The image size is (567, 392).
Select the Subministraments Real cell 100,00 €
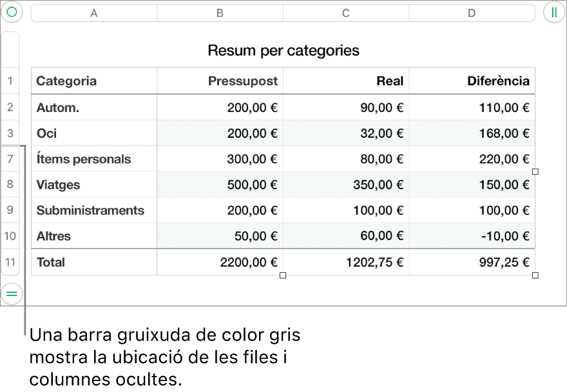(346, 210)
